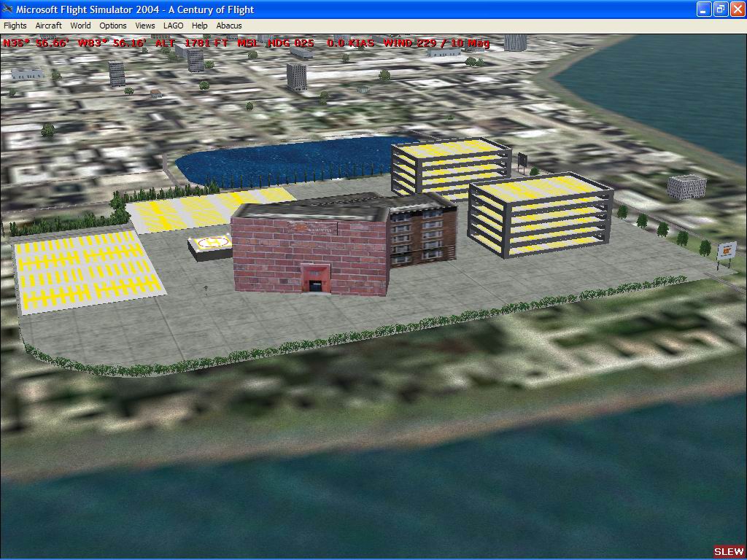
Task: Open the Help menu
Action: (x=200, y=26)
